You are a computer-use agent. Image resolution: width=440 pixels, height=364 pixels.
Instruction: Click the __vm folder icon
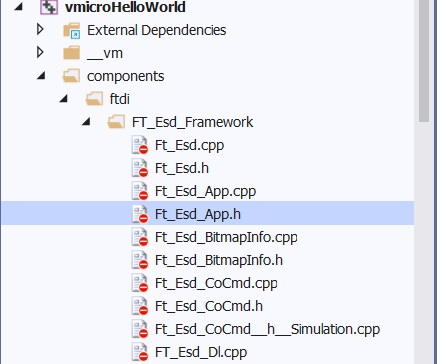click(x=72, y=53)
